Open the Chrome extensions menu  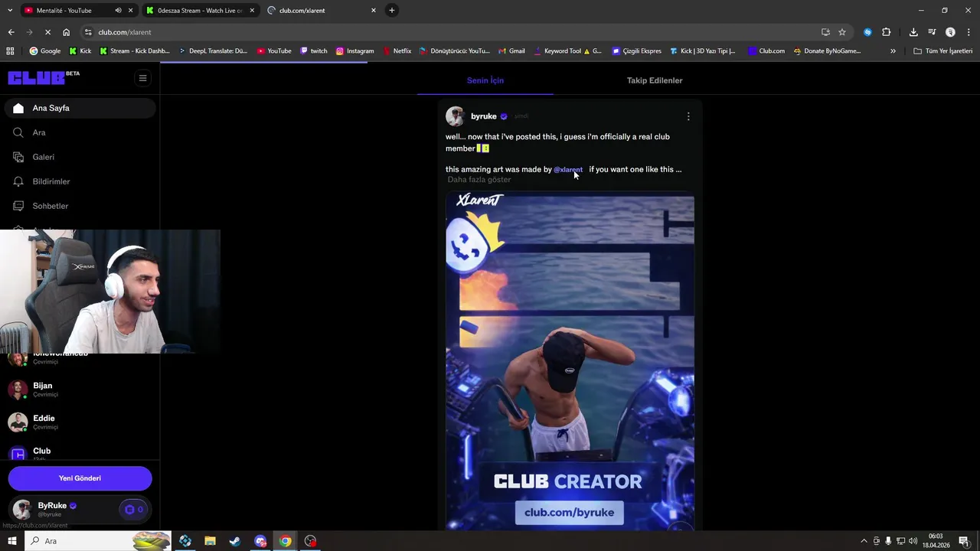click(x=887, y=32)
